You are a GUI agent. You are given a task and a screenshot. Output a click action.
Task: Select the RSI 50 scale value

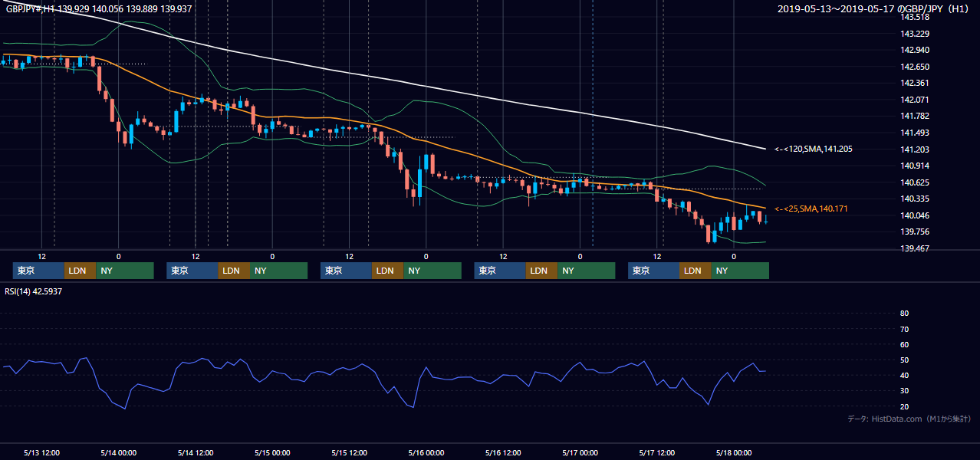coord(904,360)
